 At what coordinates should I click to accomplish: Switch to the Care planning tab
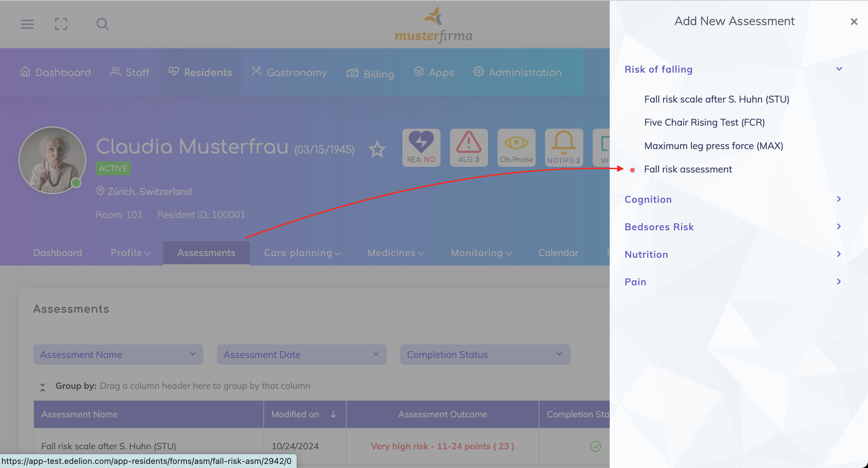click(x=302, y=253)
